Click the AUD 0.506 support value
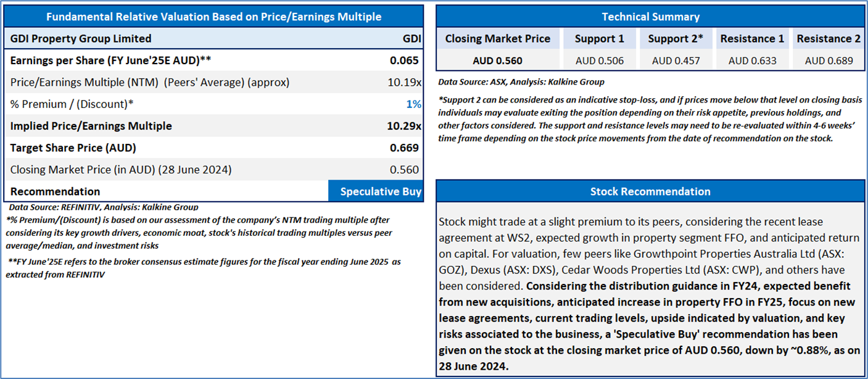The image size is (868, 379). [599, 60]
